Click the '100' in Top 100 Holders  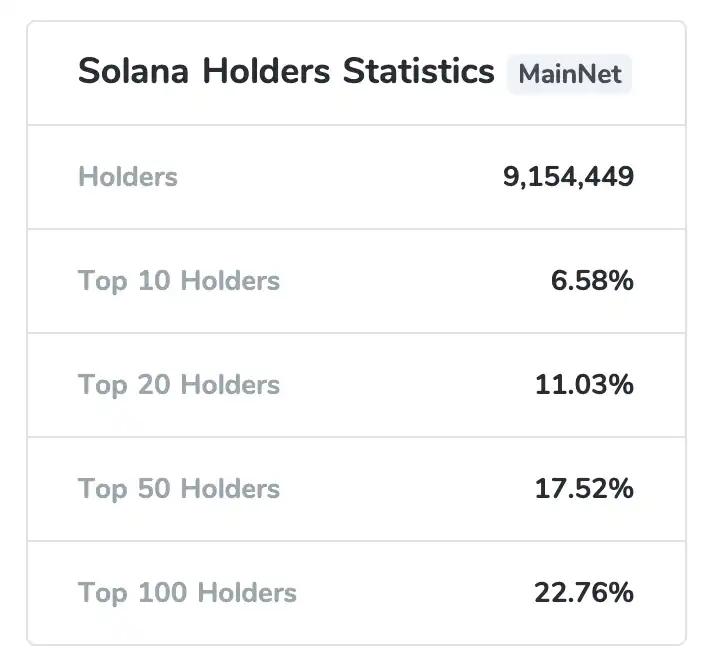[x=163, y=593]
